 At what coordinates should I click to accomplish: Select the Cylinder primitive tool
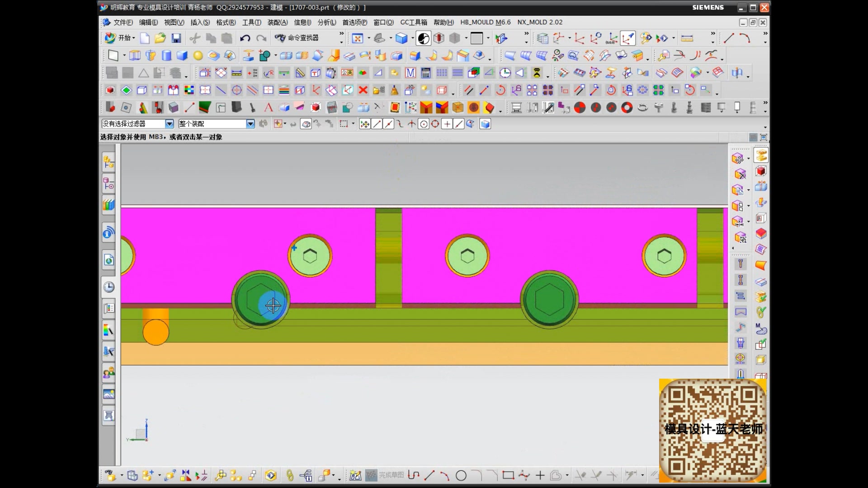pos(166,56)
